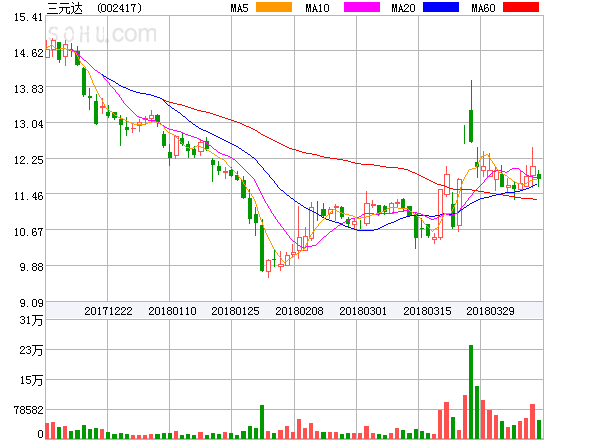
Task: Click the 13.83 price axis label
Action: pyautogui.click(x=28, y=89)
